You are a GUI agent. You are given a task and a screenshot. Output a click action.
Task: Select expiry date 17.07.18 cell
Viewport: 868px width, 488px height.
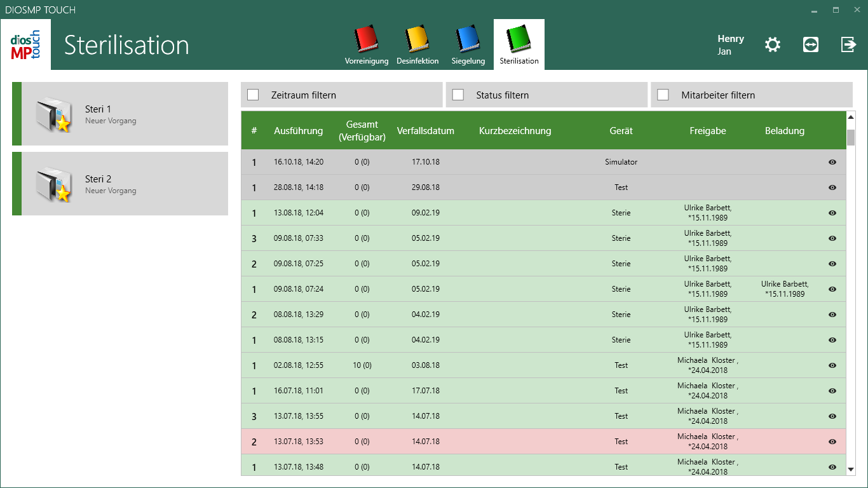426,391
